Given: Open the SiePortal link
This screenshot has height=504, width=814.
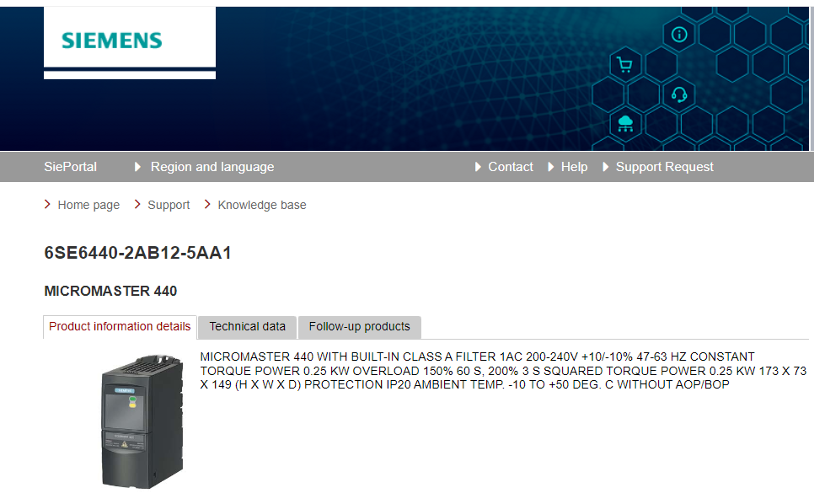Looking at the screenshot, I should (70, 167).
